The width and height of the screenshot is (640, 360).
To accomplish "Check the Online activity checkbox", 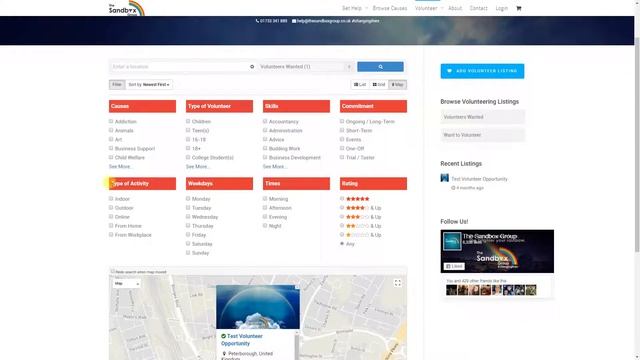I will click(x=111, y=216).
